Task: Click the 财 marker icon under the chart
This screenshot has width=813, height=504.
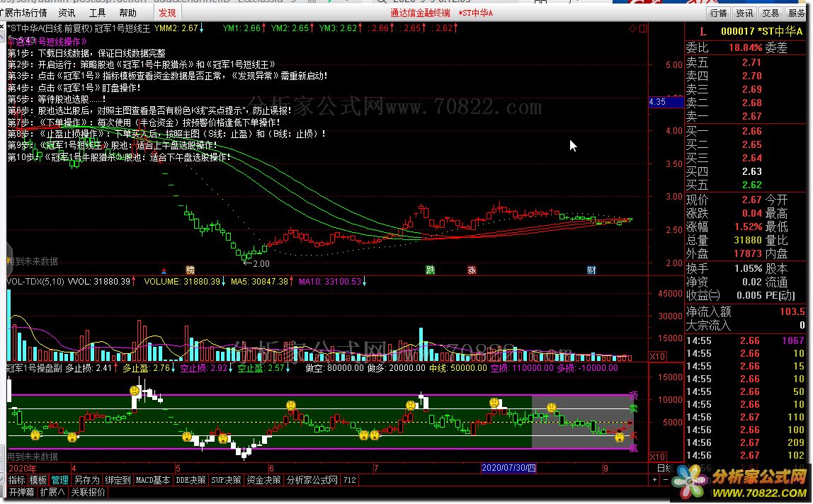Action: coord(591,270)
